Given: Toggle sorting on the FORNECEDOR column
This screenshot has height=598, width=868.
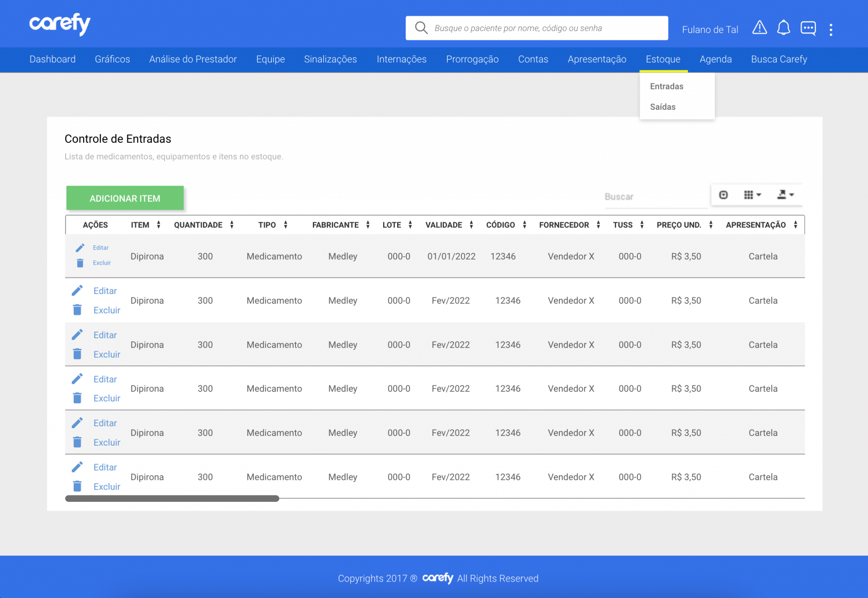Looking at the screenshot, I should [x=598, y=225].
